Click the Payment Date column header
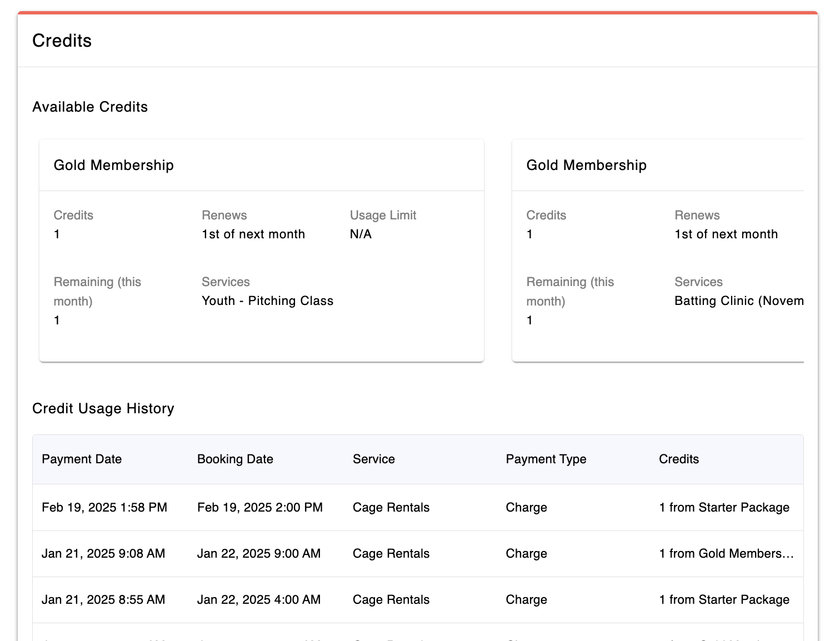 pyautogui.click(x=82, y=459)
